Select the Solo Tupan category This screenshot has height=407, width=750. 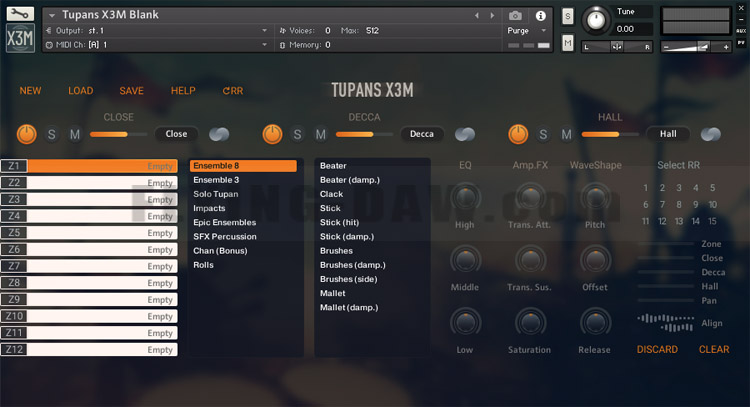[x=216, y=194]
